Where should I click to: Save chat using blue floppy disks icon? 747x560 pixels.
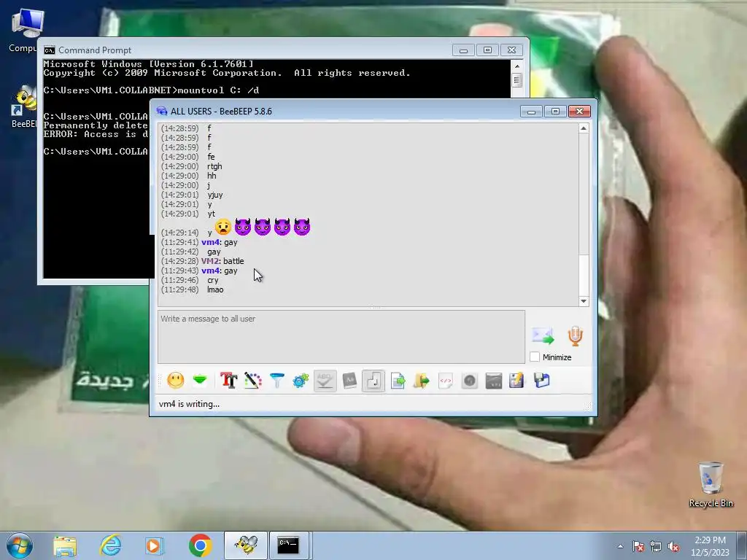click(x=542, y=381)
